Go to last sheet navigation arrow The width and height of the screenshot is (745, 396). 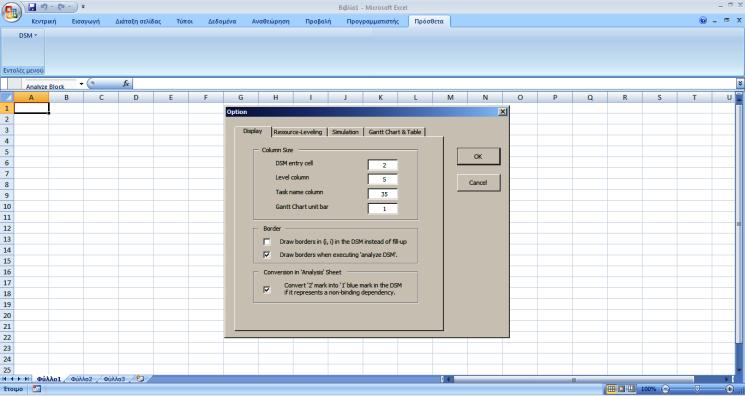pyautogui.click(x=27, y=379)
